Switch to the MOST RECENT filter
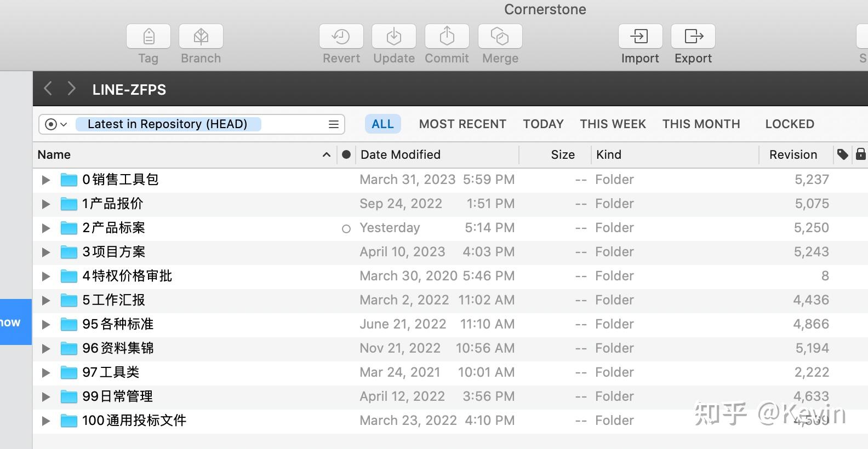This screenshot has height=449, width=868. point(462,124)
